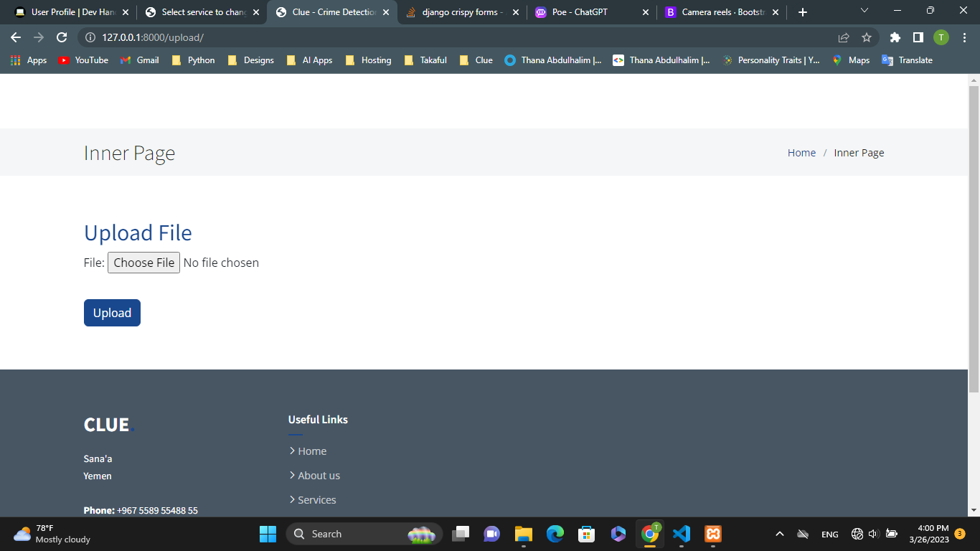Open the Chrome extensions puzzle icon
The width and height of the screenshot is (980, 551).
click(x=895, y=37)
